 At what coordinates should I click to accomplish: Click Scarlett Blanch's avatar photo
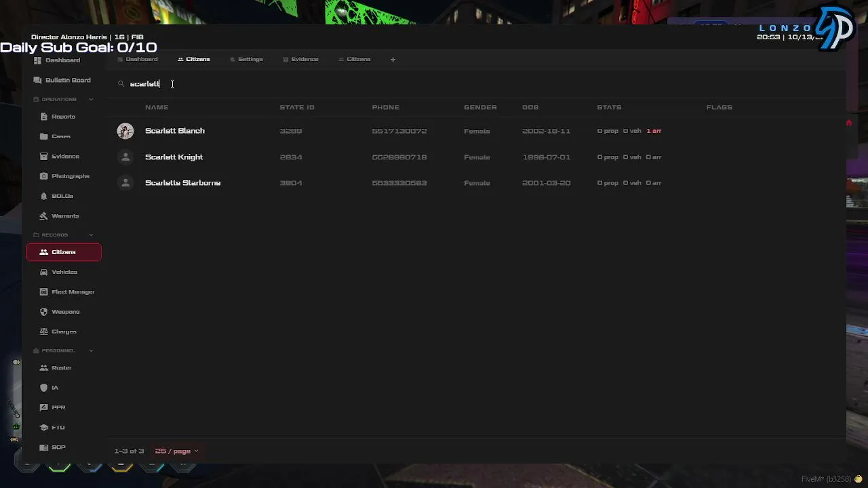125,131
